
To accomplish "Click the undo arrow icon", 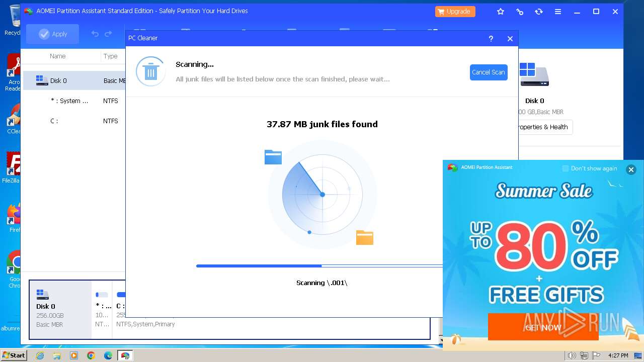I will tap(95, 34).
